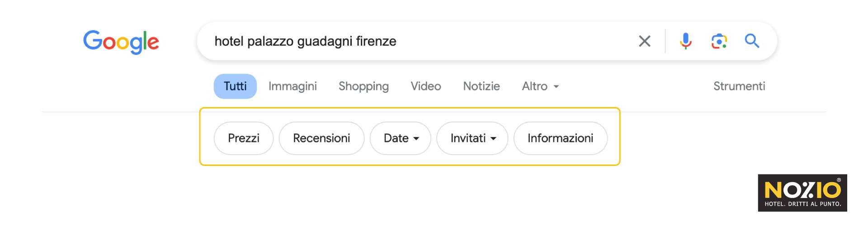
Task: Expand the Date dropdown chip
Action: click(x=400, y=138)
